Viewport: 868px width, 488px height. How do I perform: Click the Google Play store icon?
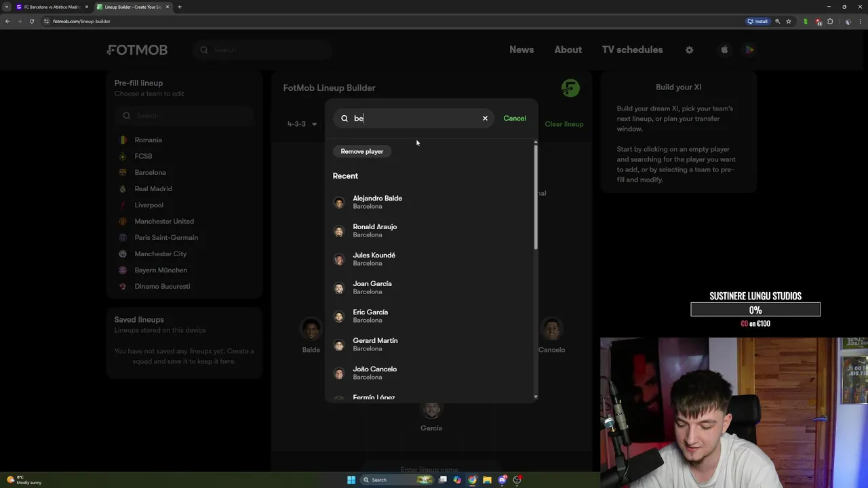coord(749,49)
